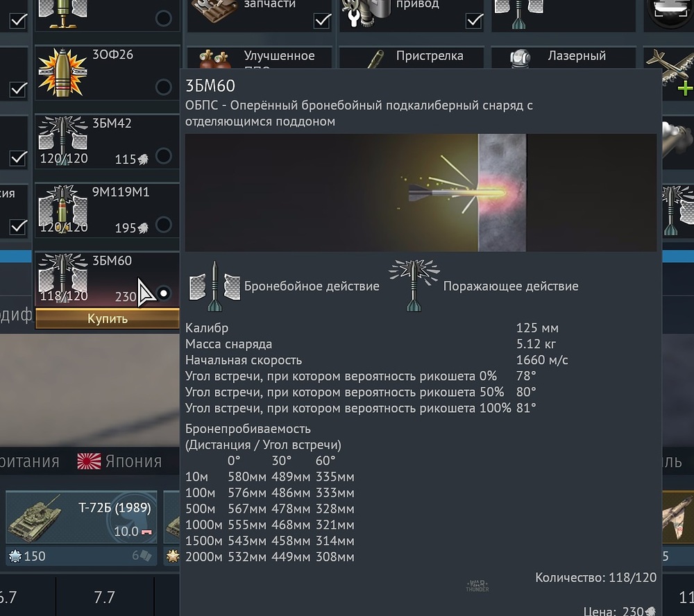The image size is (694, 616).
Task: Click the Количество: 118/120 quantity text
Action: tap(595, 577)
